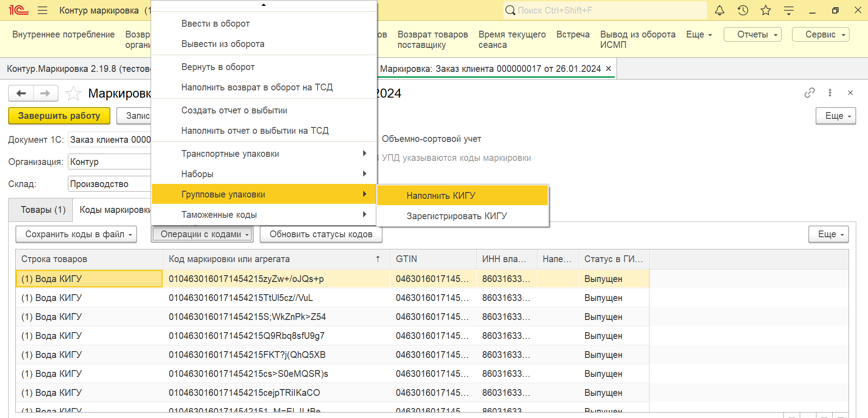Screen dimensions: 868x418
Task: Choose Наполнить отчет о выбытии на ТСД
Action: (264, 131)
